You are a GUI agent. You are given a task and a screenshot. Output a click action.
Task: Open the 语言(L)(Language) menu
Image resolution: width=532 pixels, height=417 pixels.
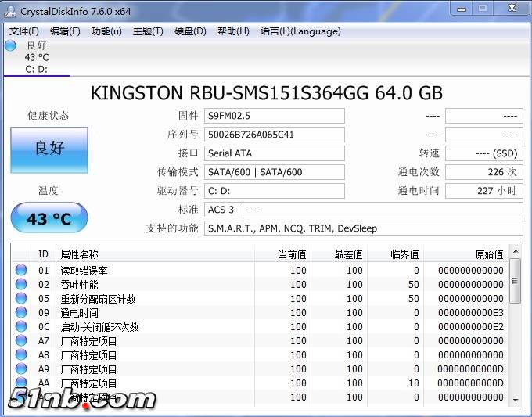[x=300, y=31]
